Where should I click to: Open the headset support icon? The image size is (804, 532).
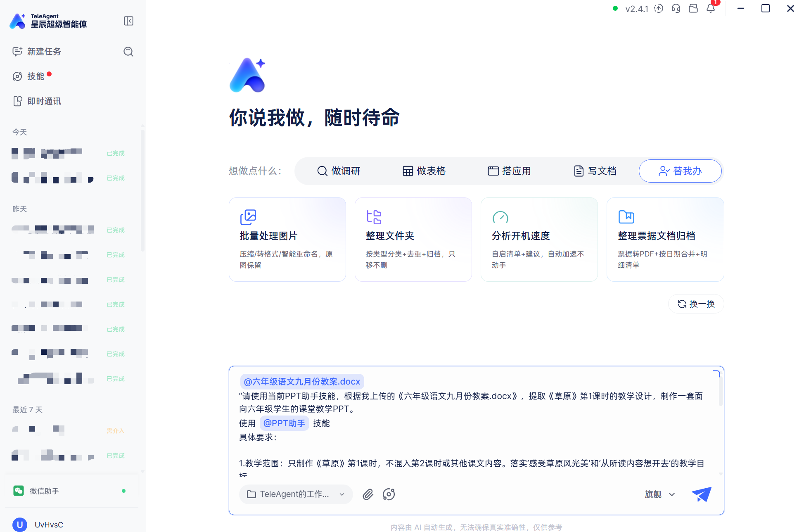(x=676, y=8)
